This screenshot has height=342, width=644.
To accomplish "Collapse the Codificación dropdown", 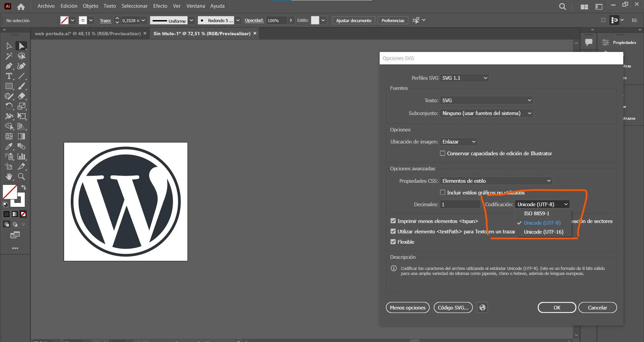I will tap(542, 204).
